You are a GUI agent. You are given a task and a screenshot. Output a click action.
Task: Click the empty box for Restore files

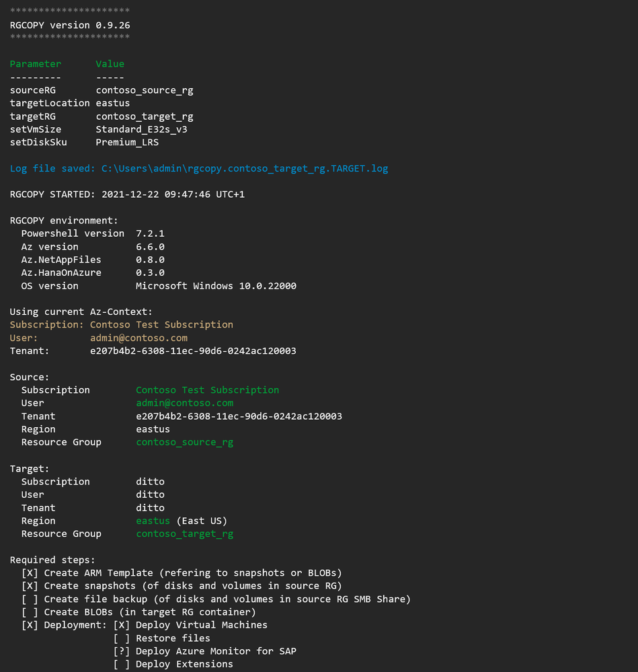(122, 638)
